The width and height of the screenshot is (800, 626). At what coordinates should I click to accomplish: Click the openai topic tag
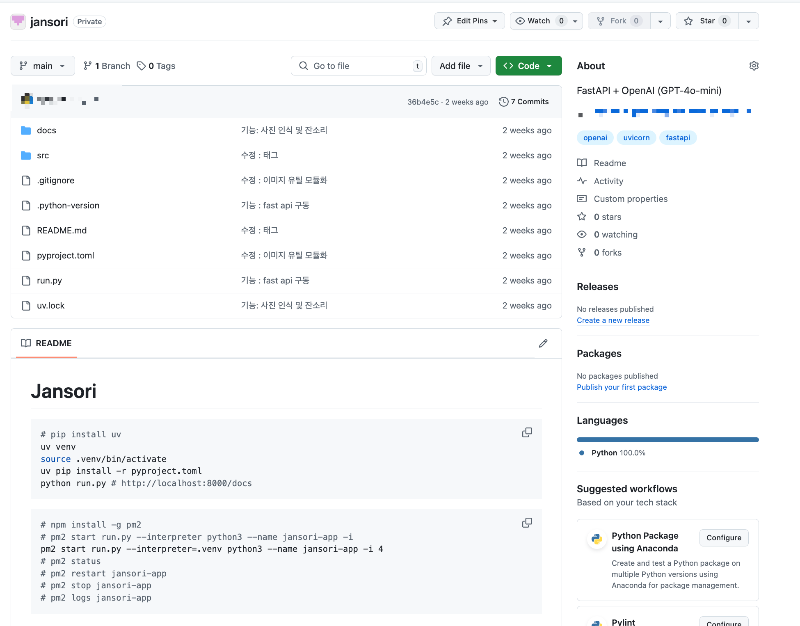pos(595,138)
